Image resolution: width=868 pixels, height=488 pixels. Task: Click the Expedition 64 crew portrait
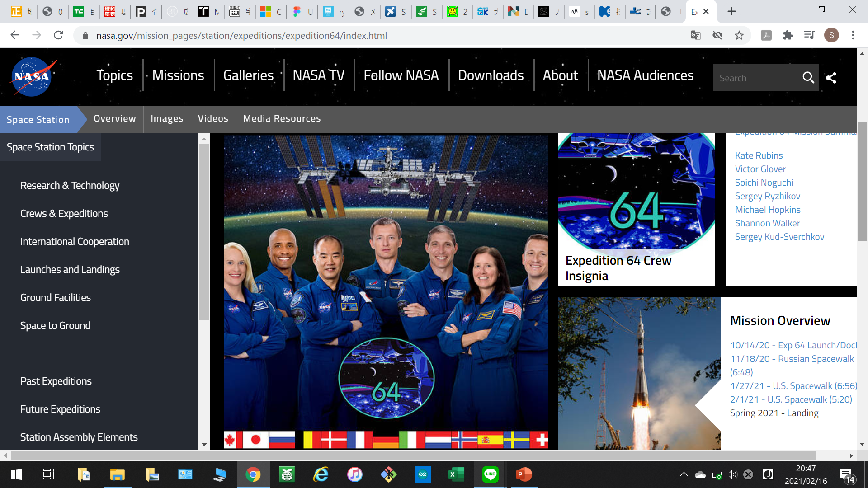[x=386, y=291]
